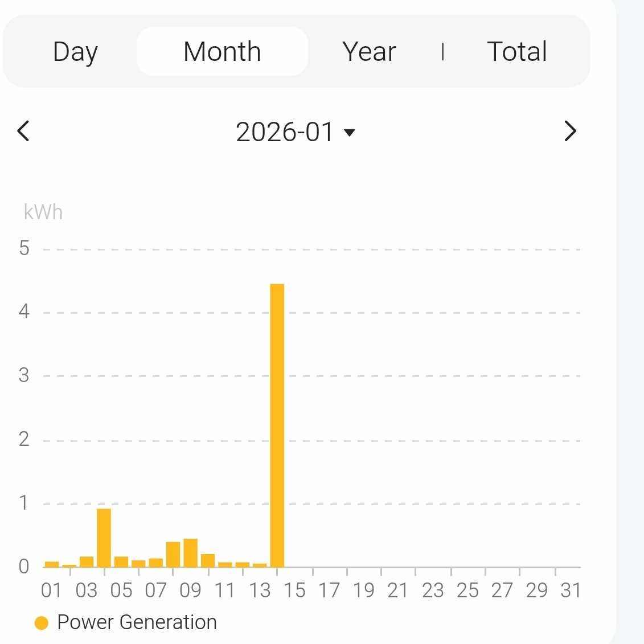
Task: Click the dropdown triangle beside 2026-01
Action: click(x=350, y=133)
